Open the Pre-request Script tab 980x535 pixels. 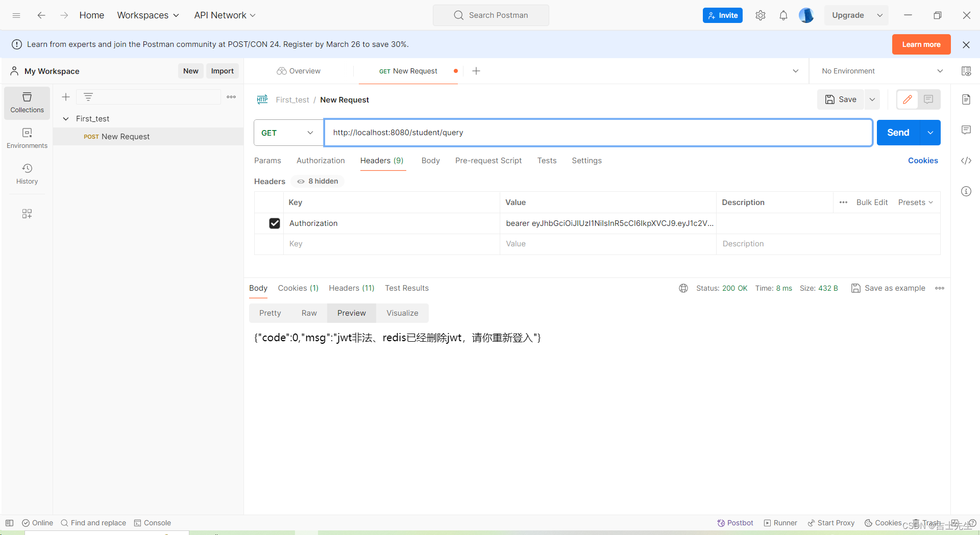tap(488, 161)
